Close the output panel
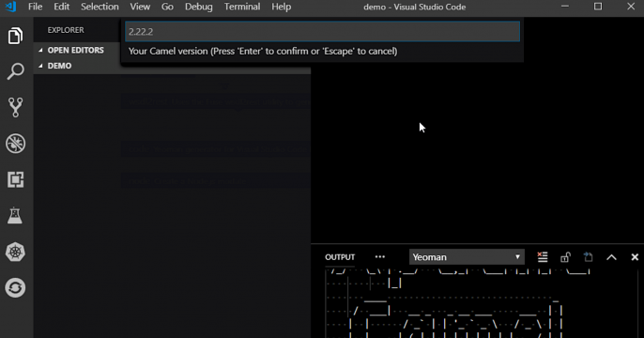The image size is (644, 338). [635, 257]
